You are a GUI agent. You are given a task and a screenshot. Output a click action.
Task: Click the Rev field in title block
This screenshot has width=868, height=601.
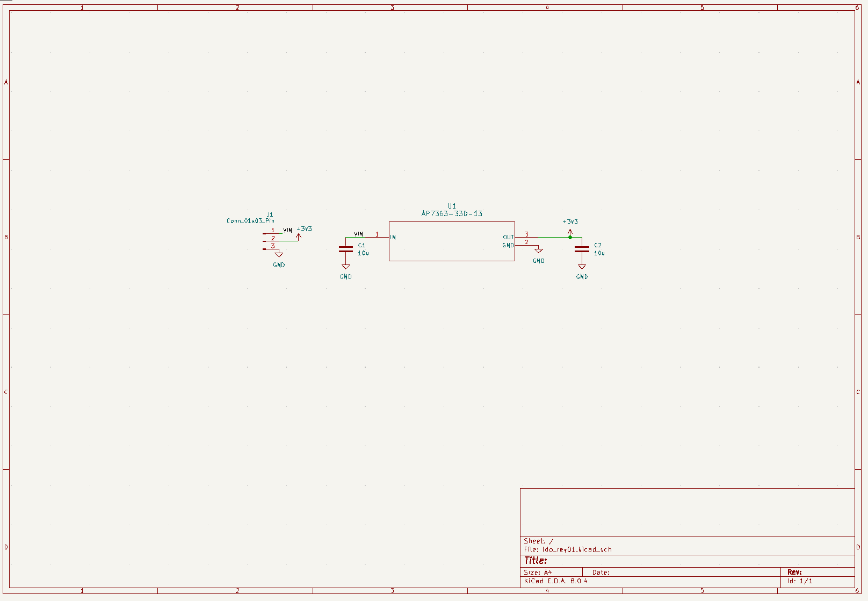coord(794,572)
